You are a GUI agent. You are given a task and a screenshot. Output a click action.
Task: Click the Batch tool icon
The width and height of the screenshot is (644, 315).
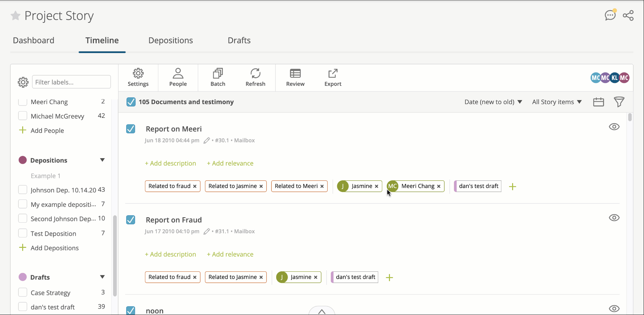click(218, 78)
